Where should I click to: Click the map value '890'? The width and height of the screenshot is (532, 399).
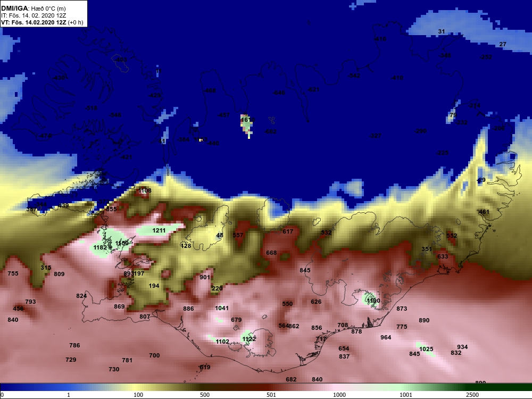(424, 320)
